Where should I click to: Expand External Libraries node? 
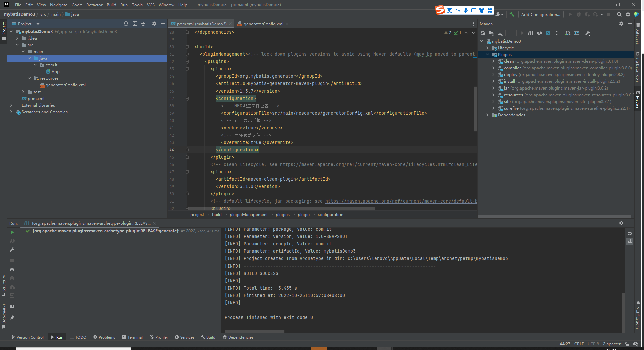pos(11,105)
